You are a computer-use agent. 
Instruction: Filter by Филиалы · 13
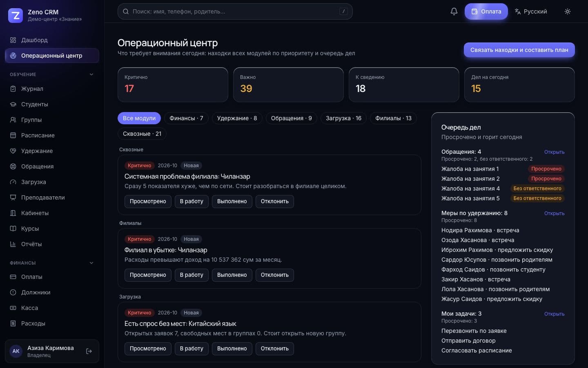coord(393,118)
